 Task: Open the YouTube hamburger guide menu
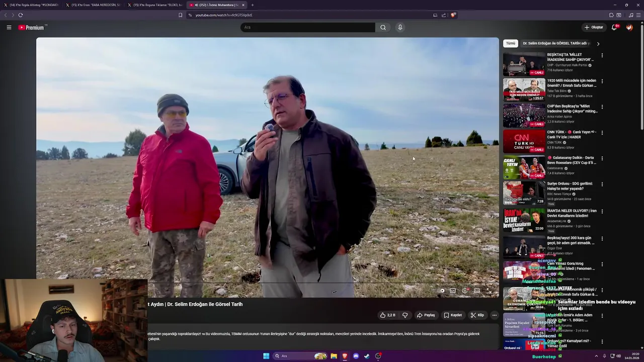click(9, 28)
